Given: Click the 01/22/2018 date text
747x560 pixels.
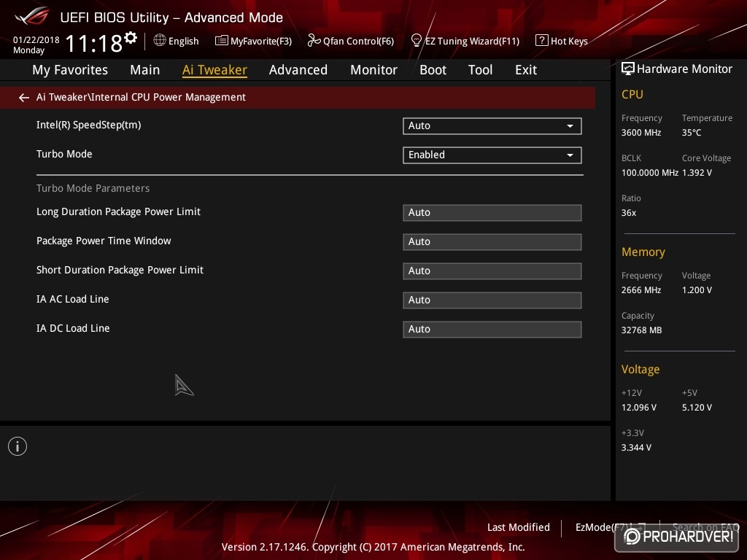Looking at the screenshot, I should [36, 40].
